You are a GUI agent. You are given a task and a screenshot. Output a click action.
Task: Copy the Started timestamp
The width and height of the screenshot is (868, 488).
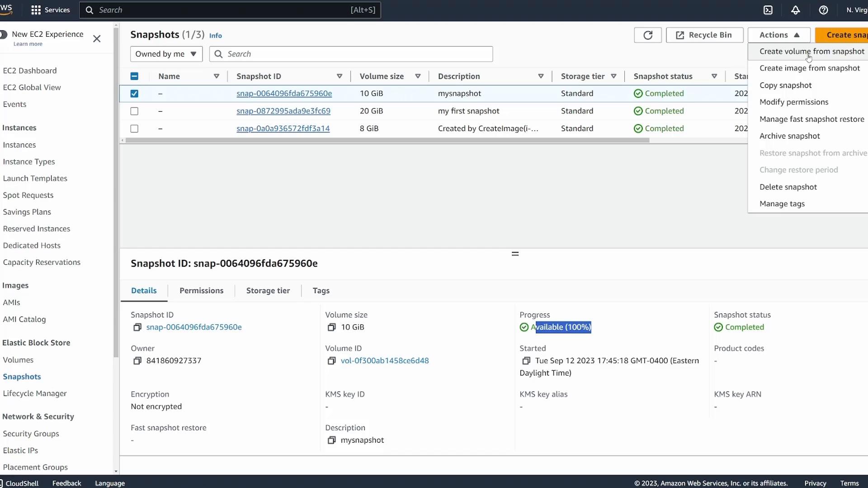click(526, 361)
